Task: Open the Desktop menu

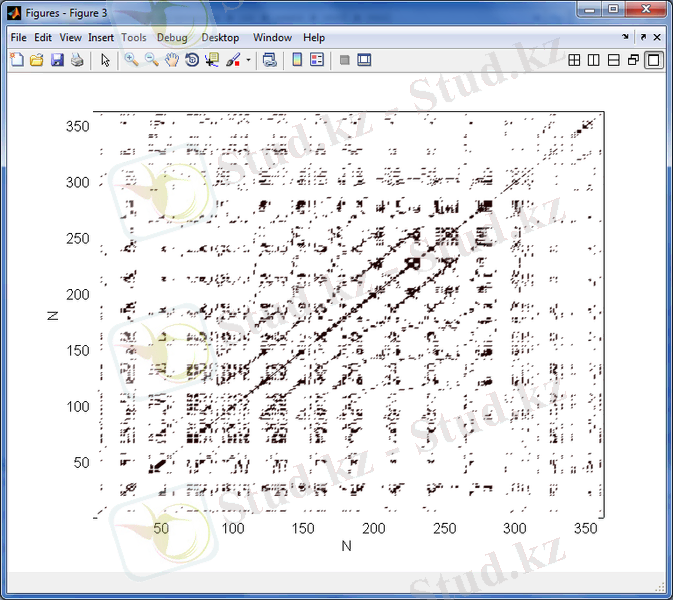Action: [220, 38]
